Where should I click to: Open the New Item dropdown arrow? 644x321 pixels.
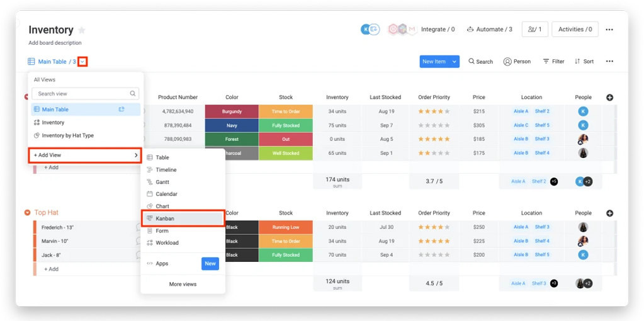click(x=455, y=62)
